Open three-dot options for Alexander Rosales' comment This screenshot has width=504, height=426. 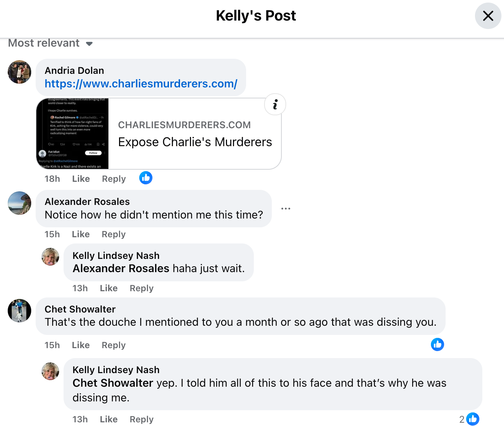(x=285, y=209)
